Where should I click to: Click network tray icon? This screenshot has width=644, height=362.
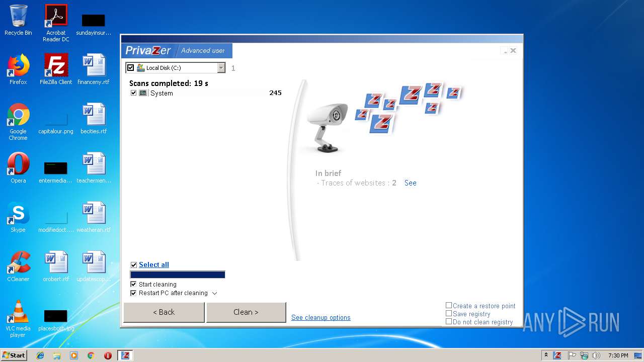click(584, 355)
